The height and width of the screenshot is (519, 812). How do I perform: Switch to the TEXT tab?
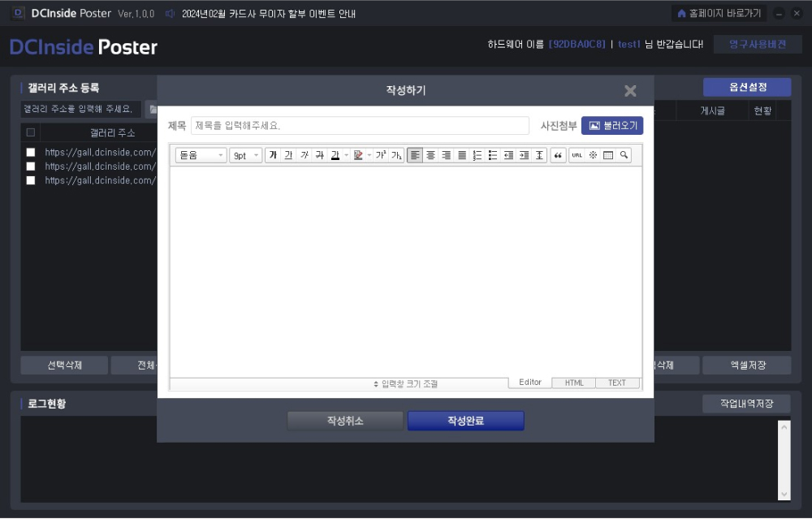coord(617,383)
